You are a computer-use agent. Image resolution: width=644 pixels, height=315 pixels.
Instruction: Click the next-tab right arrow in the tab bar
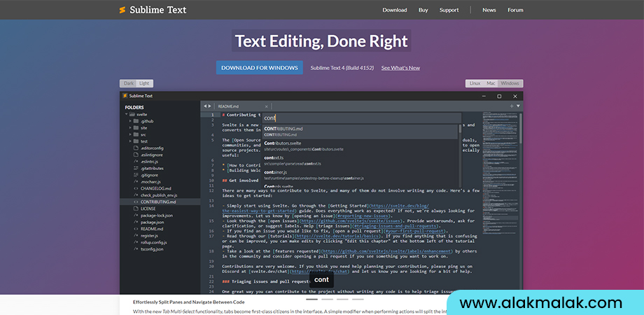pyautogui.click(x=210, y=106)
